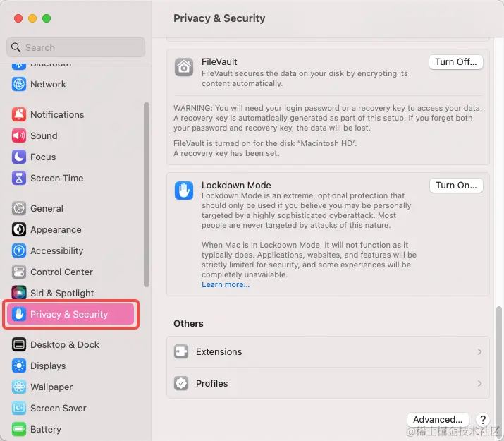Expand the Extensions row chevron

click(479, 351)
